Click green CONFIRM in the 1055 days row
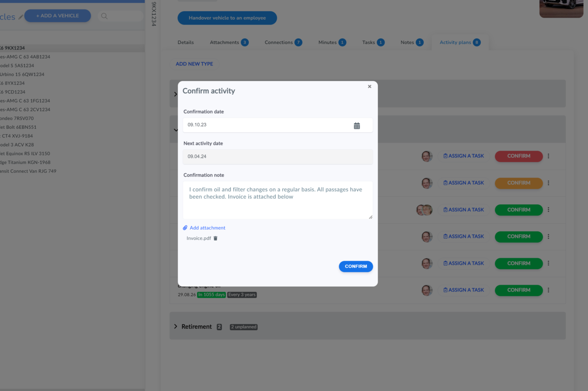Viewport: 588px width, 391px height. point(519,290)
